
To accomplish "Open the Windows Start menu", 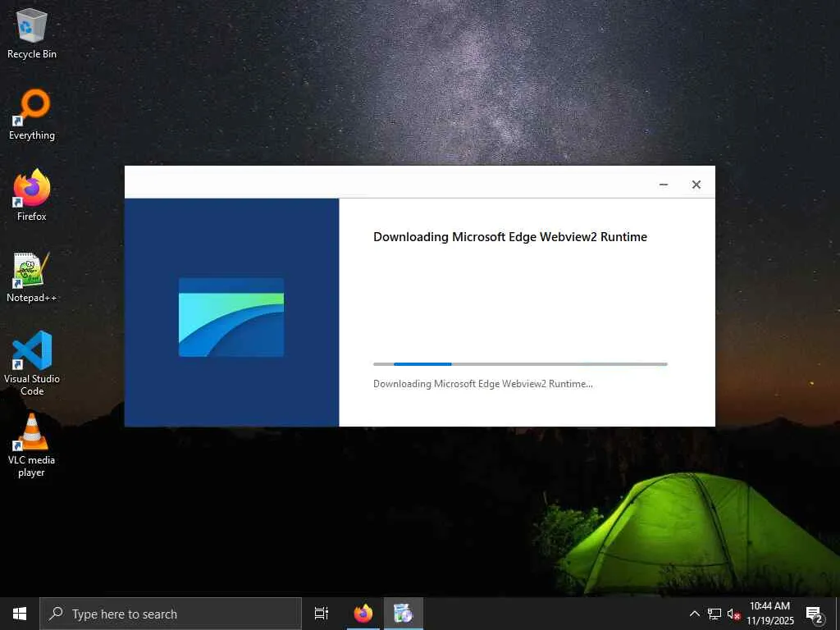I will 20,614.
